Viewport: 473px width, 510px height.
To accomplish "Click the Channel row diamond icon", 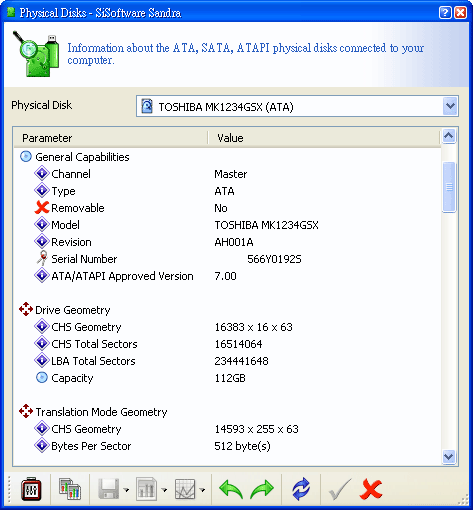I will tap(42, 174).
